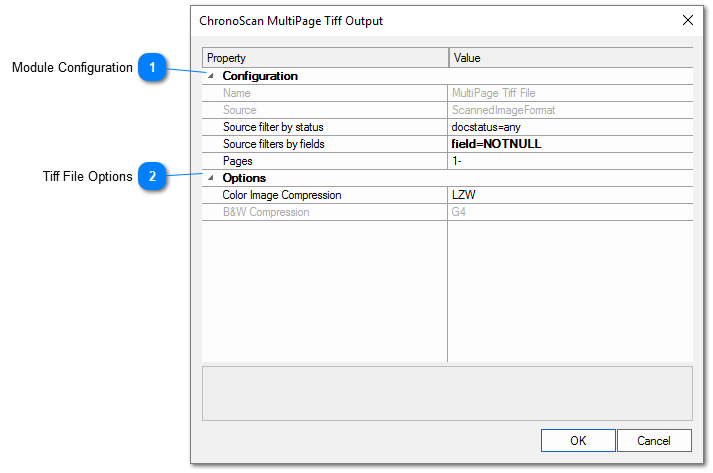Select the Color Image Compression property

point(325,195)
